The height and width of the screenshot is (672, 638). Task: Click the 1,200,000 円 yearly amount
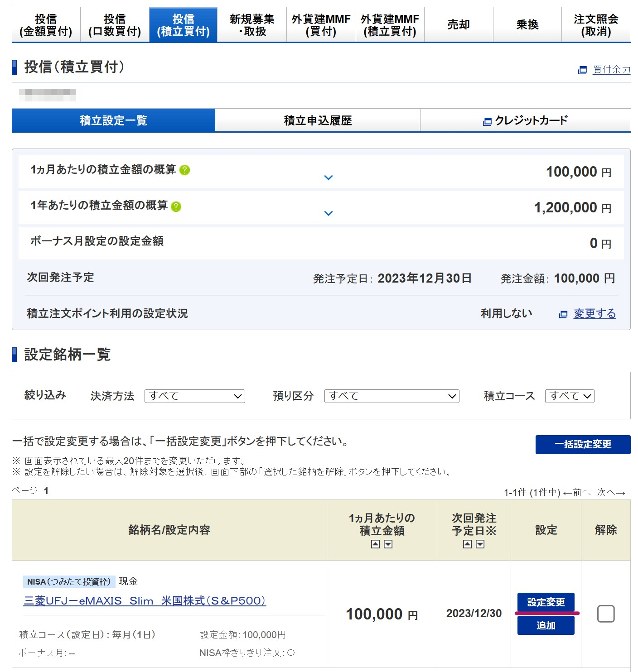click(x=573, y=208)
